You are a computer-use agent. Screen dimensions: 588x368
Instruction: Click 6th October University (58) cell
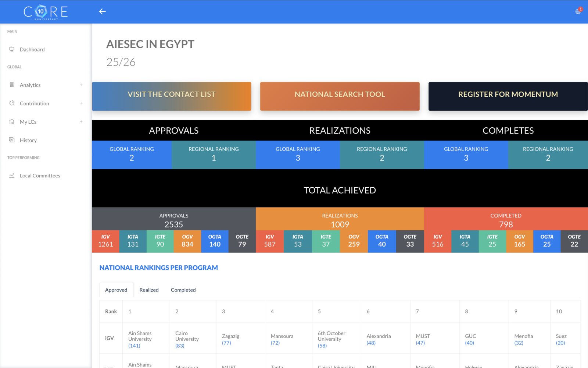pos(337,338)
